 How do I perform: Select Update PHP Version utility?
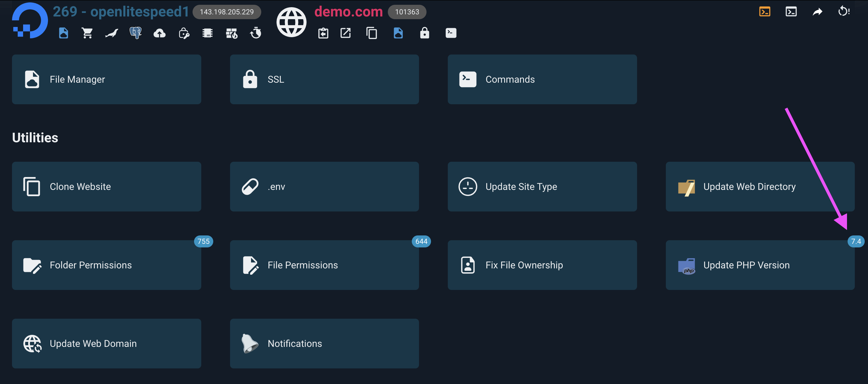pyautogui.click(x=760, y=265)
